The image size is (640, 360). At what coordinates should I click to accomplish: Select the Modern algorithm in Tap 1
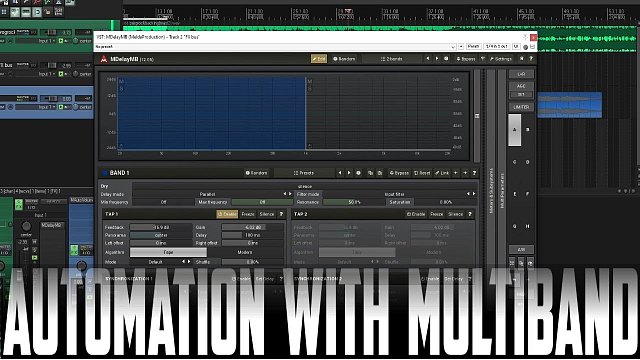point(245,252)
